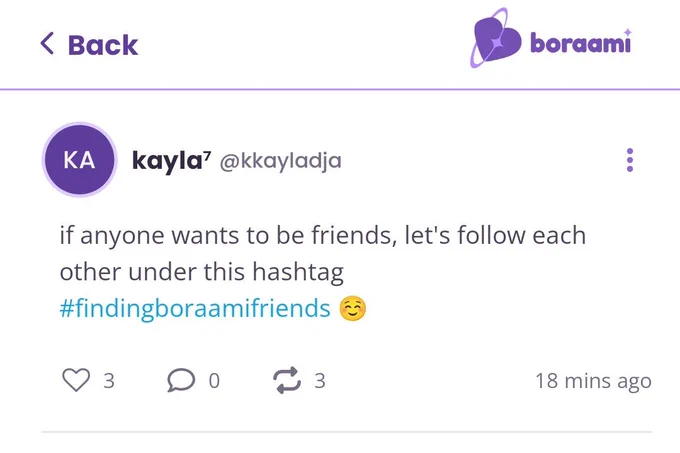
Task: View the repost count beside arrows
Action: 320,381
